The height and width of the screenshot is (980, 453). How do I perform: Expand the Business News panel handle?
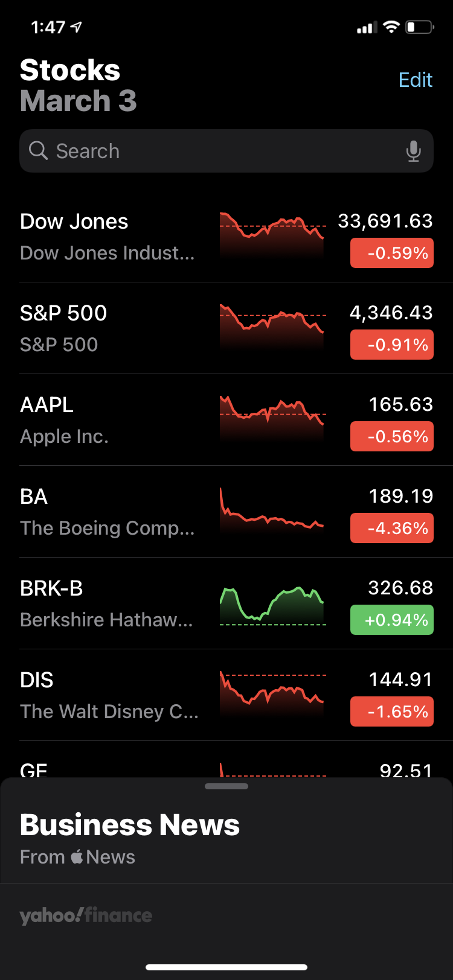226,786
